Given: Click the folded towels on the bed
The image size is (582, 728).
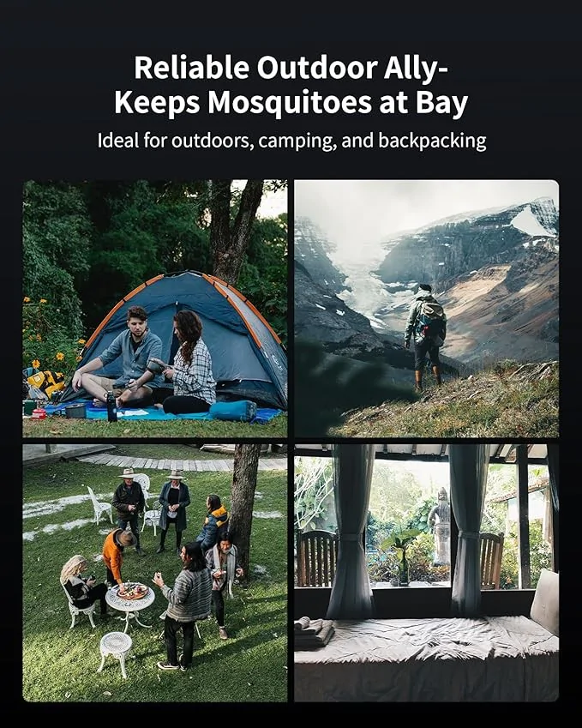Looking at the screenshot, I should click(314, 632).
